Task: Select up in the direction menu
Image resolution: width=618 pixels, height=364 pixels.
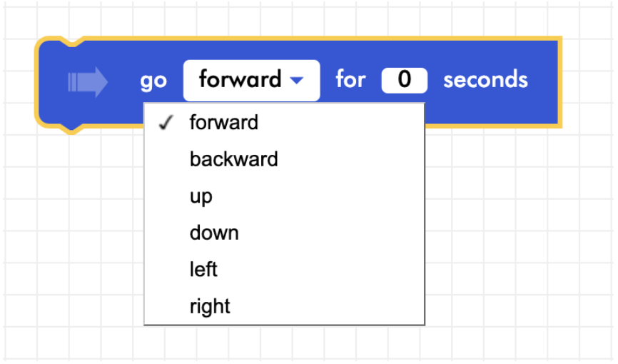Action: tap(201, 196)
